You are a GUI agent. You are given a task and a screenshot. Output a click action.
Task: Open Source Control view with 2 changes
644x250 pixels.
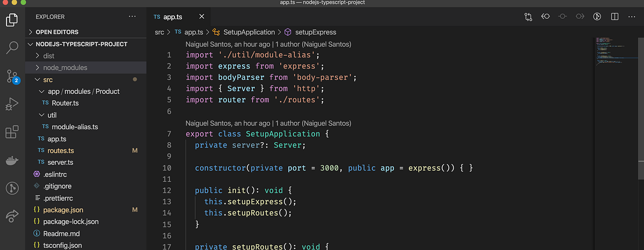tap(12, 76)
